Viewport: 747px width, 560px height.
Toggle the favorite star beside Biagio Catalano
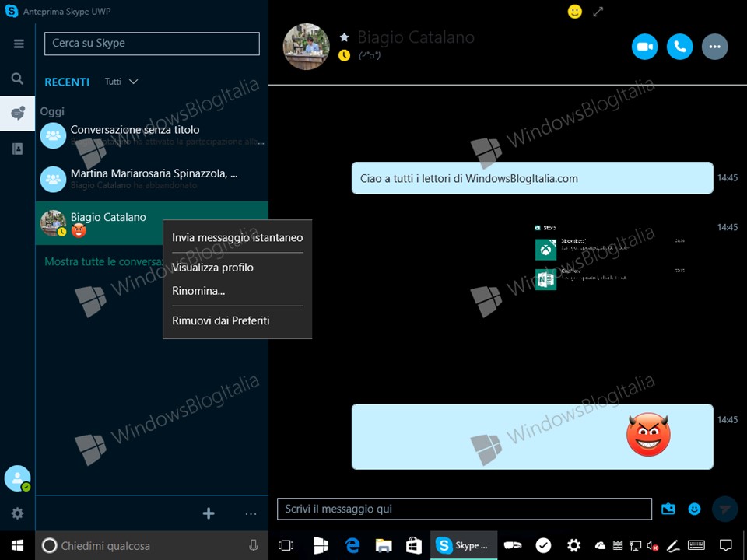[345, 37]
